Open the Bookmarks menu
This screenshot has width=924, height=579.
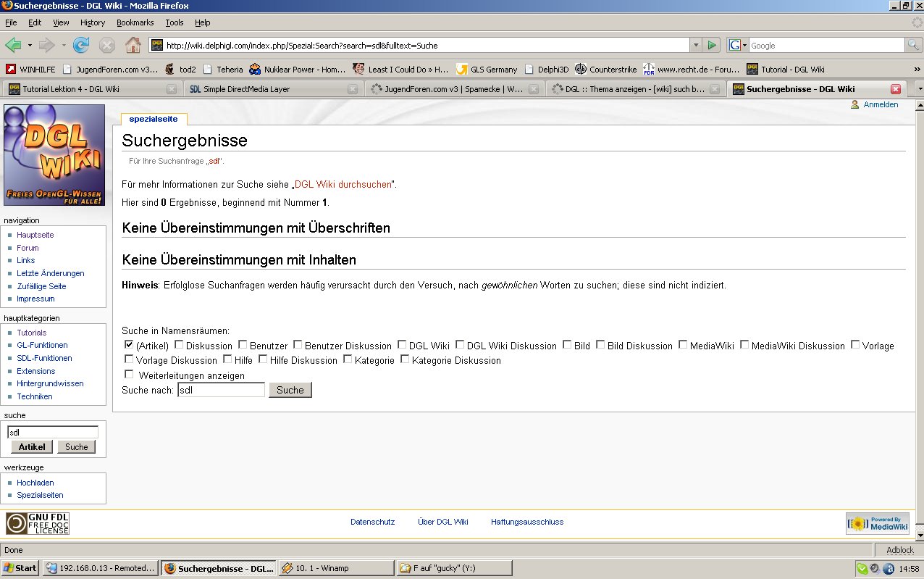135,22
